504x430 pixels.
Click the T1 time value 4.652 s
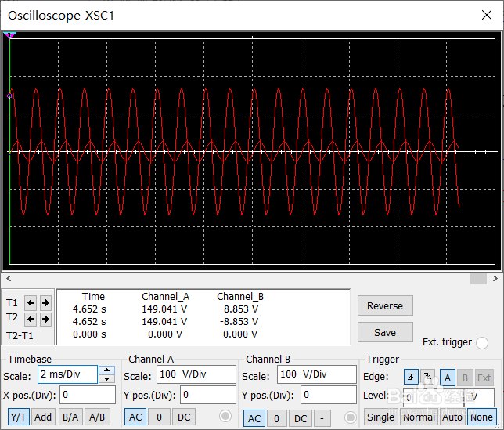[x=89, y=309]
